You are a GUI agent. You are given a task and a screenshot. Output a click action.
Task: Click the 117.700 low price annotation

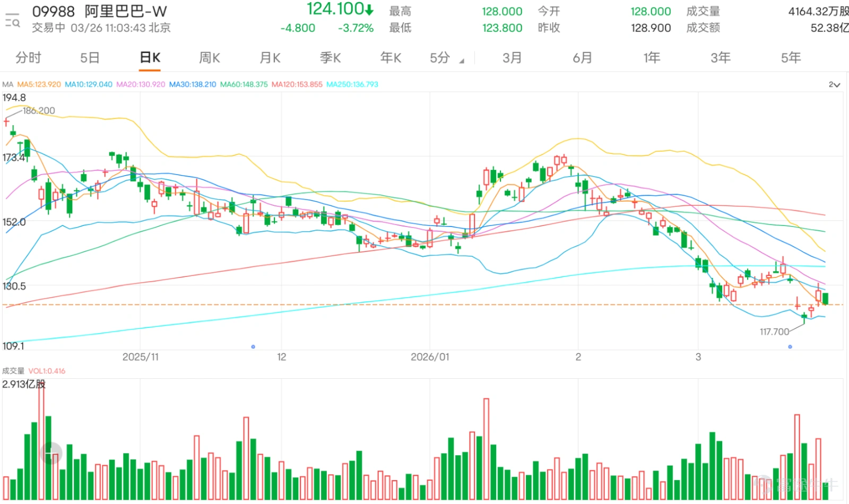click(x=774, y=332)
